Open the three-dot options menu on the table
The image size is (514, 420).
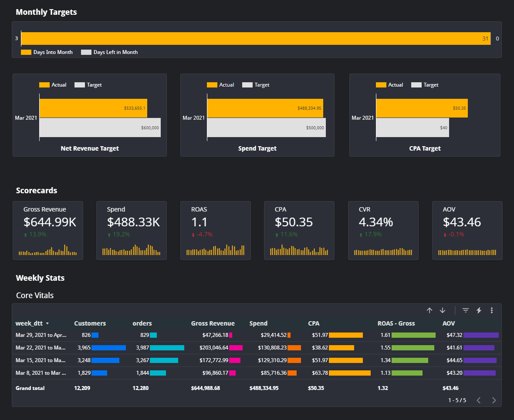pyautogui.click(x=491, y=310)
